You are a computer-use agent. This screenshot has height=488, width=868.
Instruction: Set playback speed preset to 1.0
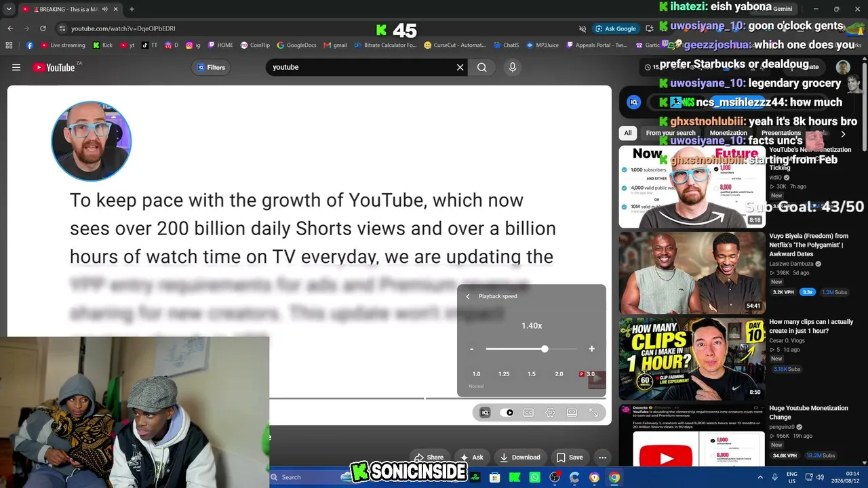(476, 374)
